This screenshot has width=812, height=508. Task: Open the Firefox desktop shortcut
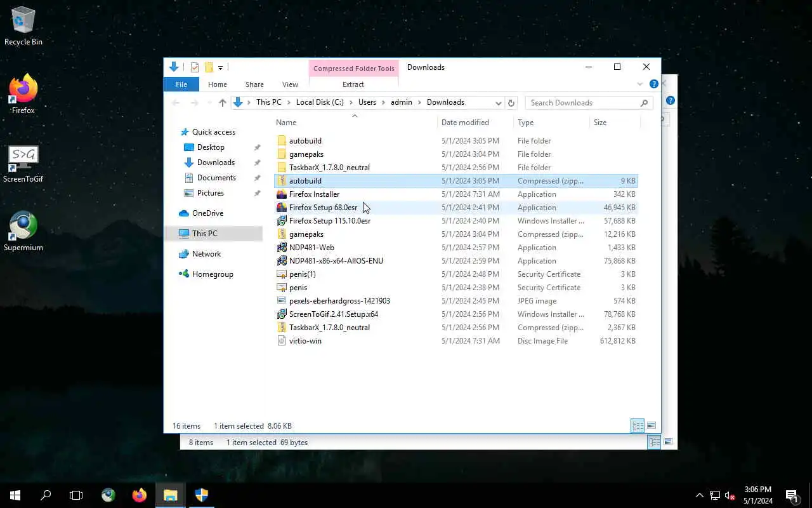click(x=23, y=95)
